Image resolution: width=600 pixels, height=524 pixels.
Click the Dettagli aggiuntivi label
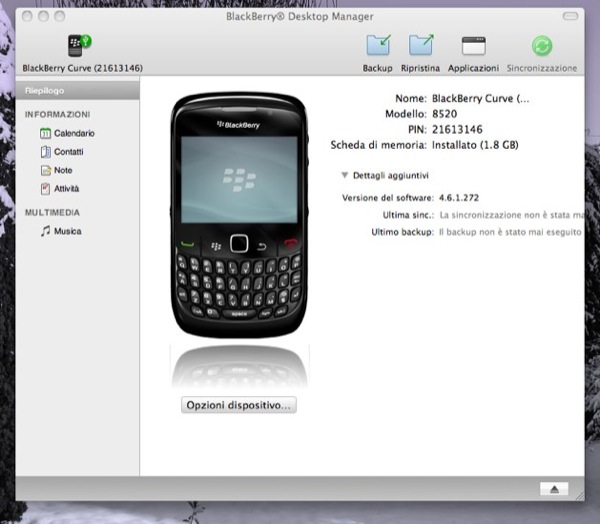point(391,176)
